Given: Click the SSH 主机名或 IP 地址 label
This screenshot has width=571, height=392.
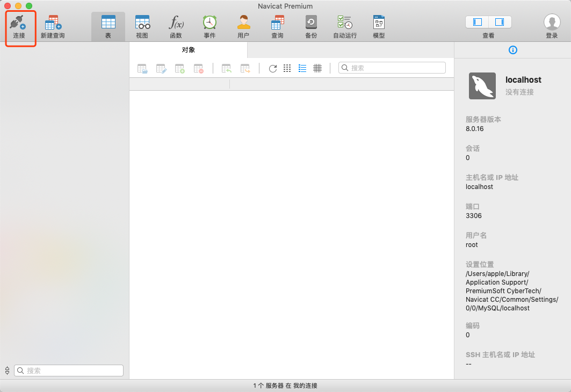Looking at the screenshot, I should tap(500, 354).
